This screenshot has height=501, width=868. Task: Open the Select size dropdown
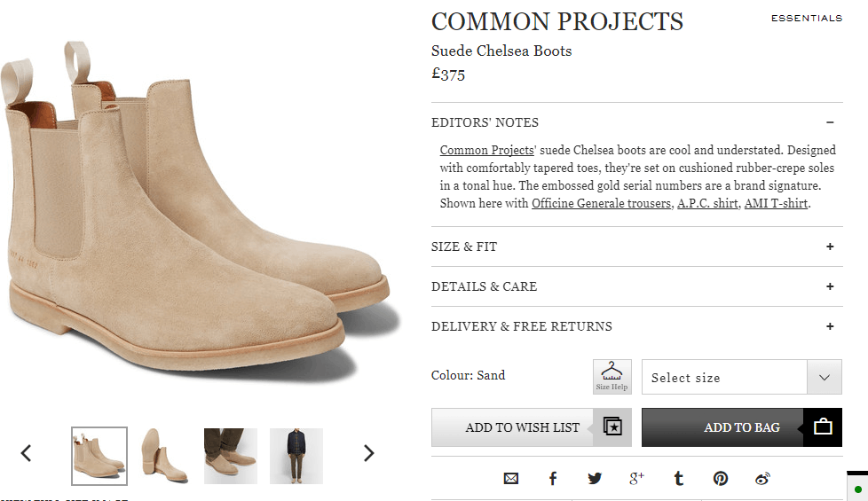pos(741,377)
